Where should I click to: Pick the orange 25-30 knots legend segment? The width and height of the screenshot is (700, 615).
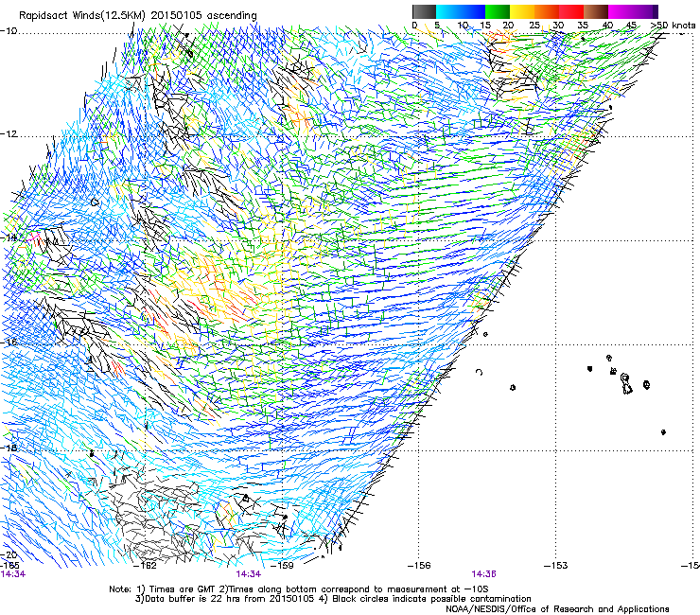pos(547,11)
